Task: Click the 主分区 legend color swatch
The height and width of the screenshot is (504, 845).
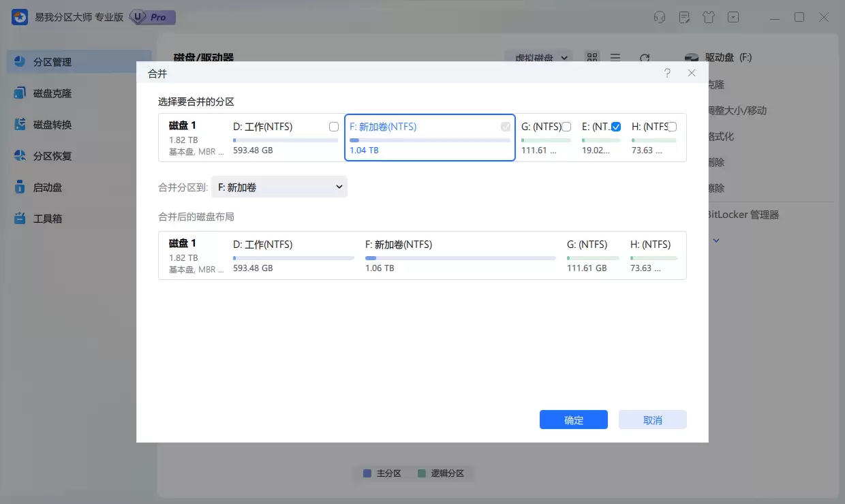Action: tap(367, 473)
